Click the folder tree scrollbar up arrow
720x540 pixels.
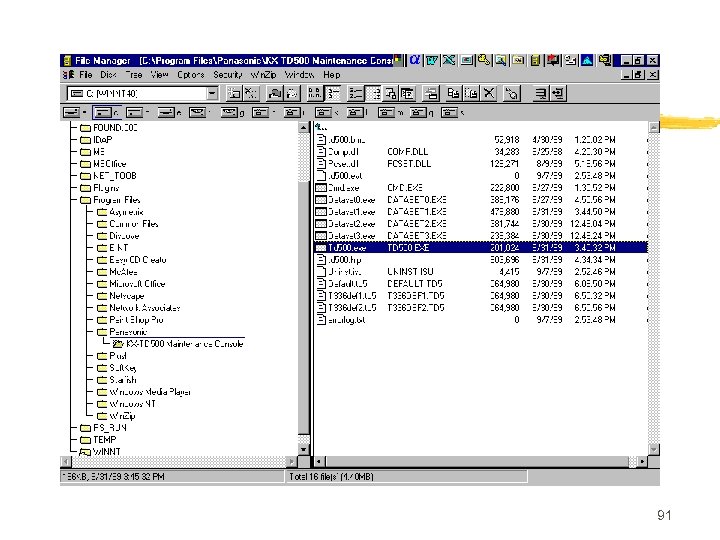(304, 128)
